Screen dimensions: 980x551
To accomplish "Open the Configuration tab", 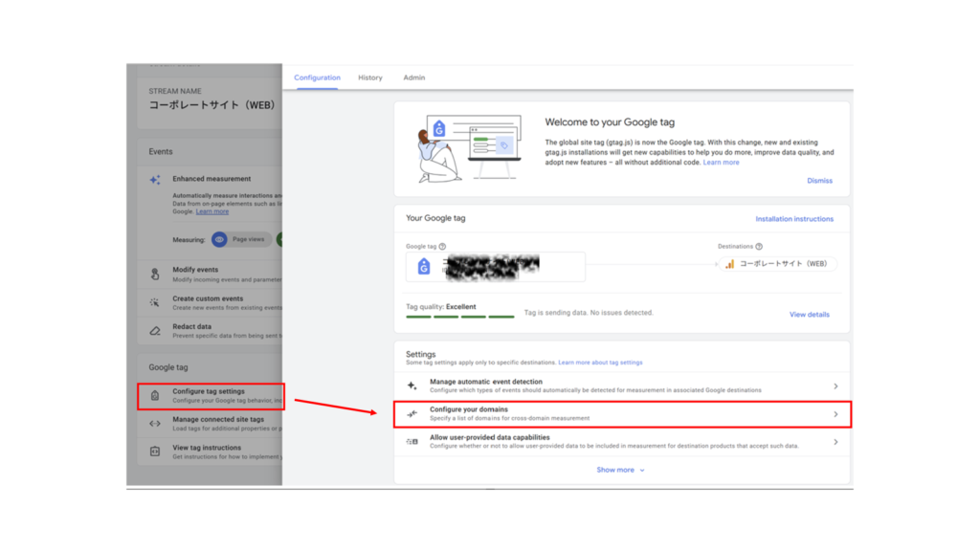I will tap(317, 77).
